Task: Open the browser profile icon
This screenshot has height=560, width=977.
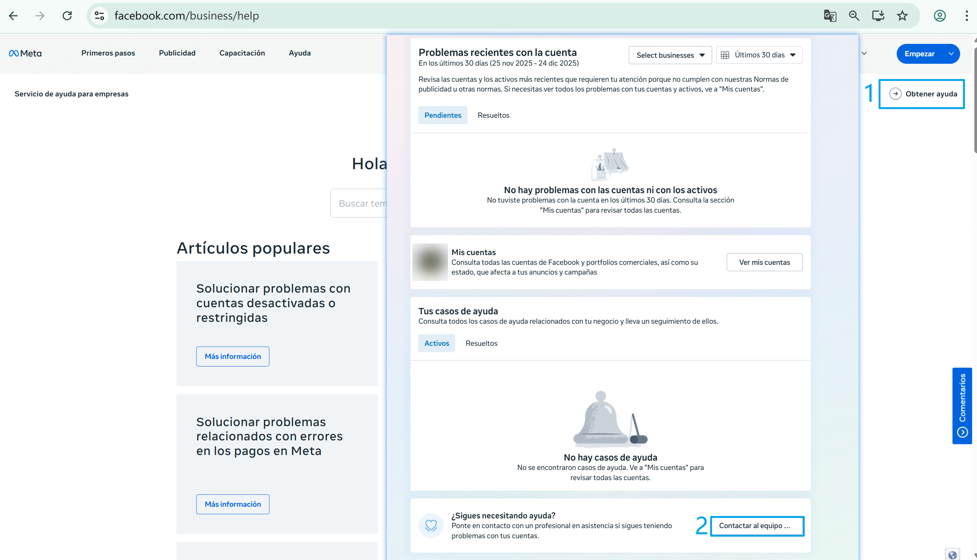Action: coord(939,16)
